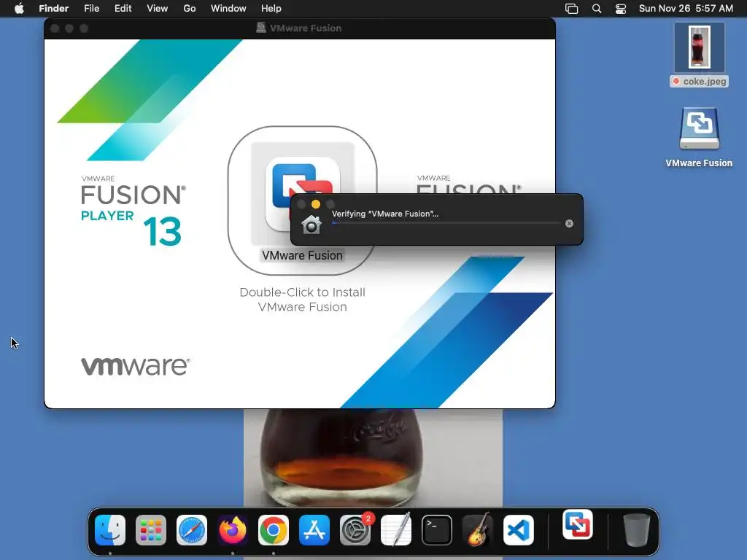Click the VMware Fusion label under installer icon
747x560 pixels.
[302, 255]
